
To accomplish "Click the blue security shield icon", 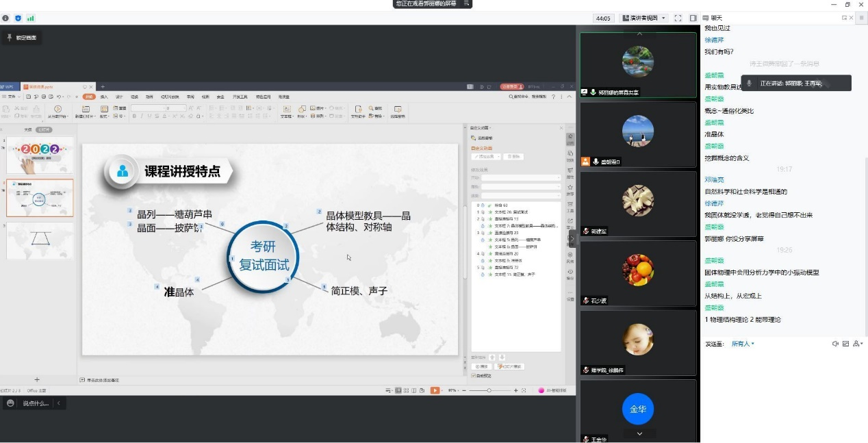I will [18, 18].
